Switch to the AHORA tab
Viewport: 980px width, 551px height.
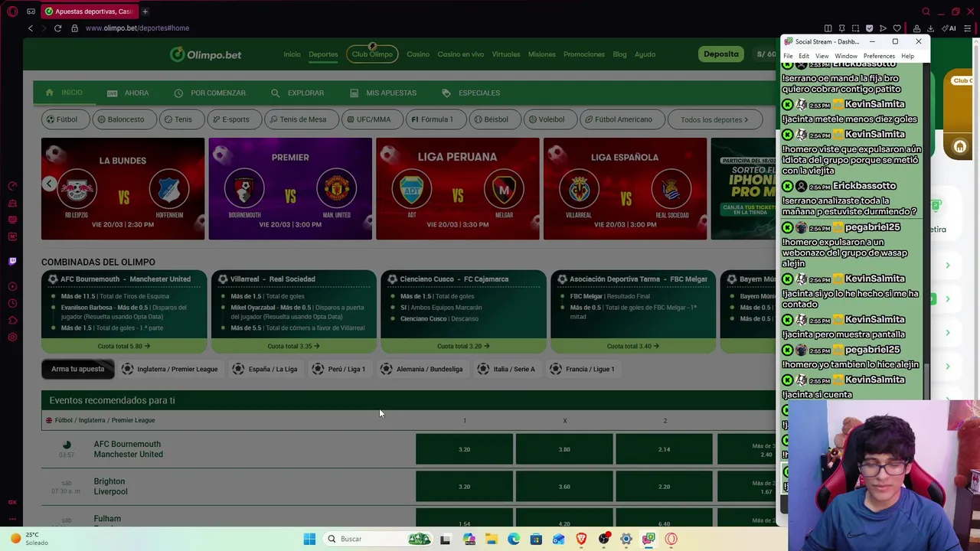click(x=129, y=93)
